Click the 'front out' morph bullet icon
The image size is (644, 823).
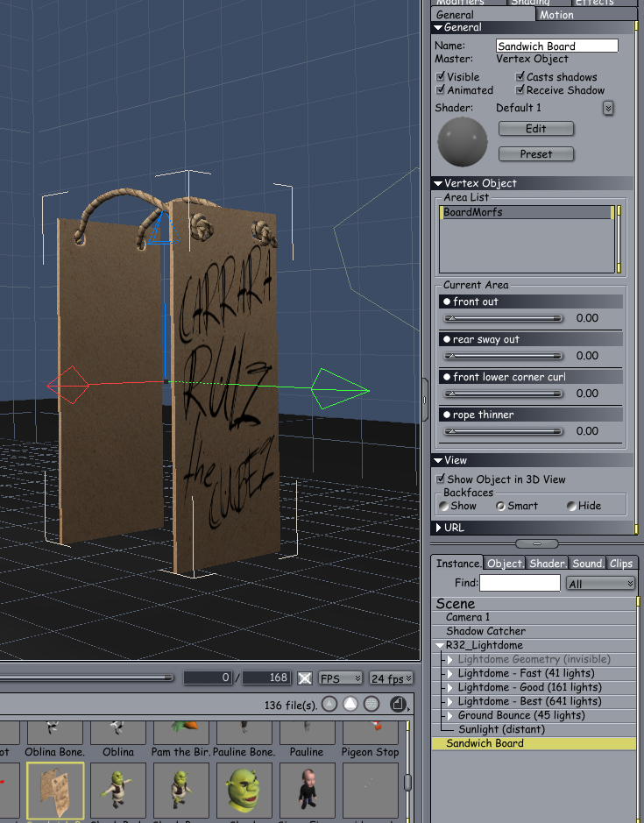tap(447, 302)
